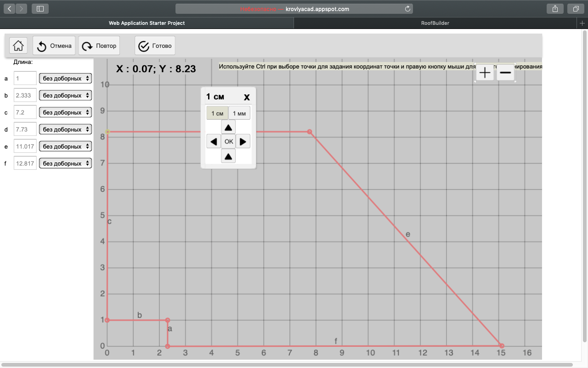Click bottom arrow in nudge panel
This screenshot has width=588, height=368.
click(228, 156)
